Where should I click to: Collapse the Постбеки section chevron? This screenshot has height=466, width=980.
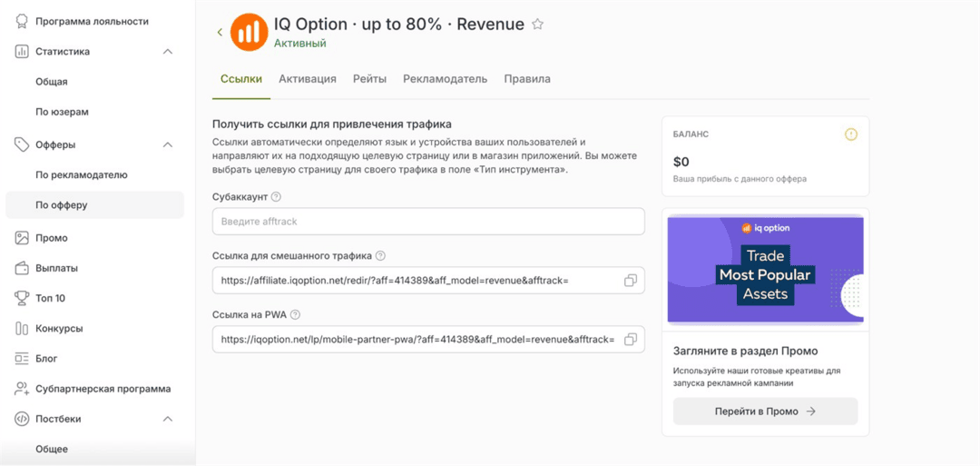pos(168,419)
